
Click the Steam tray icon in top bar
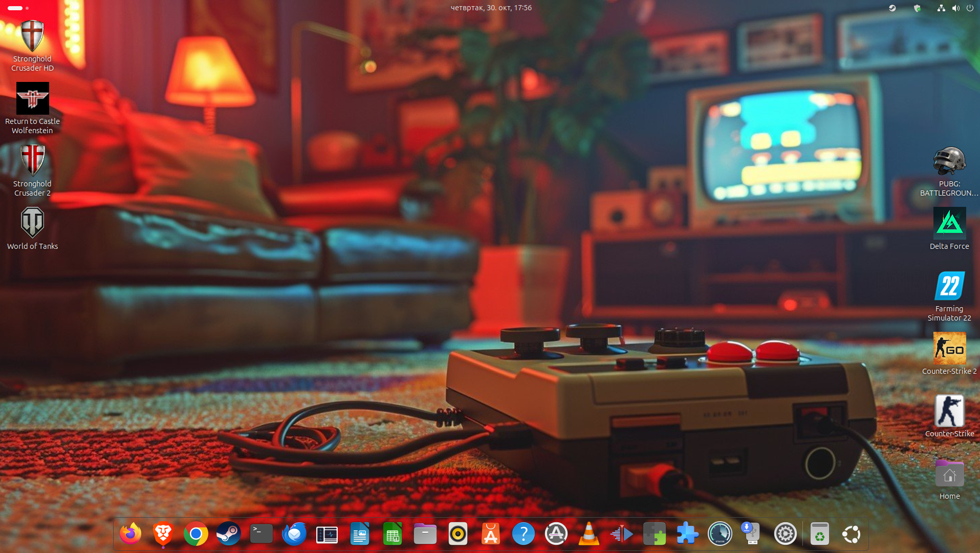point(892,8)
